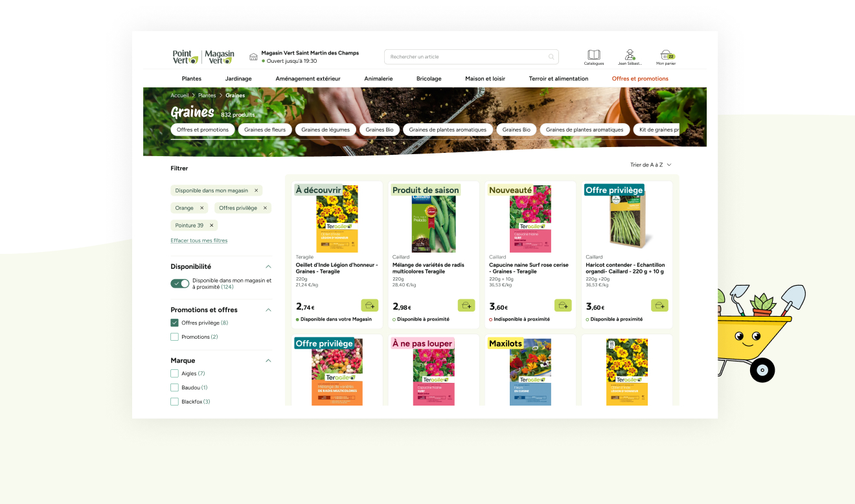Open the Bricolage menu
The width and height of the screenshot is (855, 504).
click(429, 78)
